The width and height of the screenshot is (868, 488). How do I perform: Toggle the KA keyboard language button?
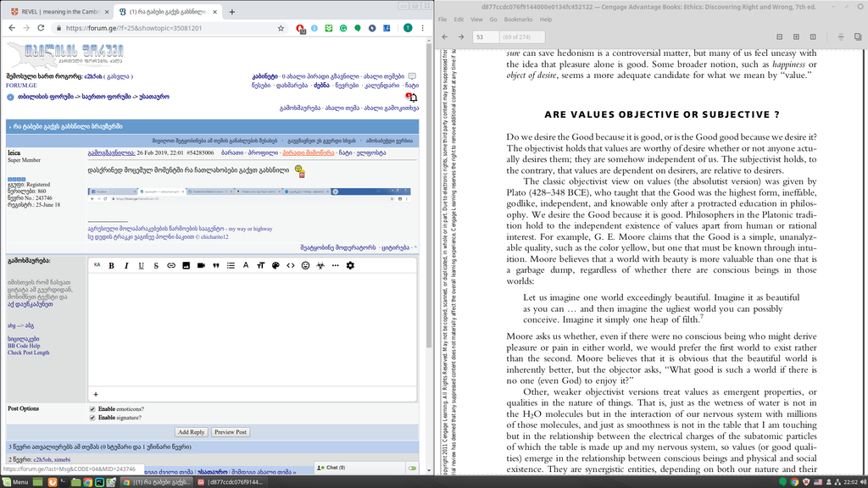pos(97,265)
